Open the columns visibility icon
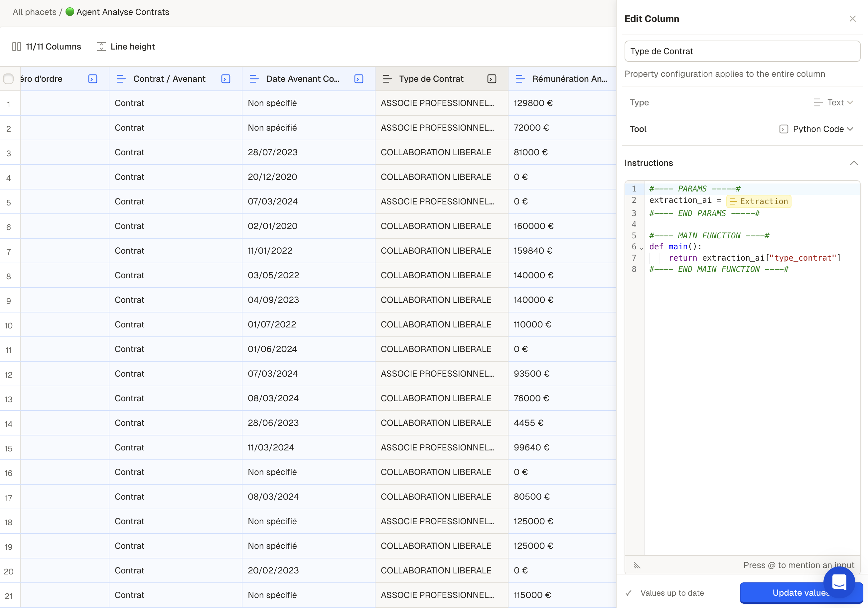 [x=16, y=47]
